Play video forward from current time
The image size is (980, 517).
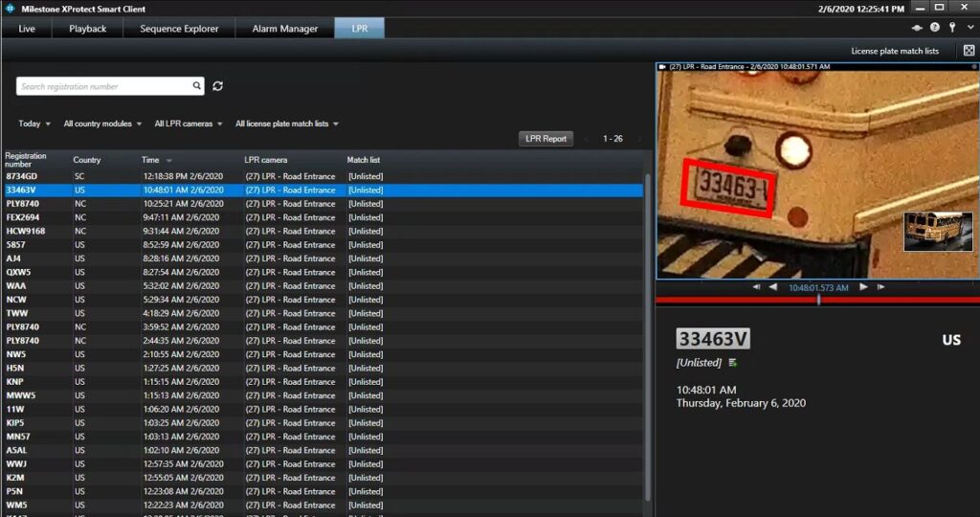[x=863, y=287]
